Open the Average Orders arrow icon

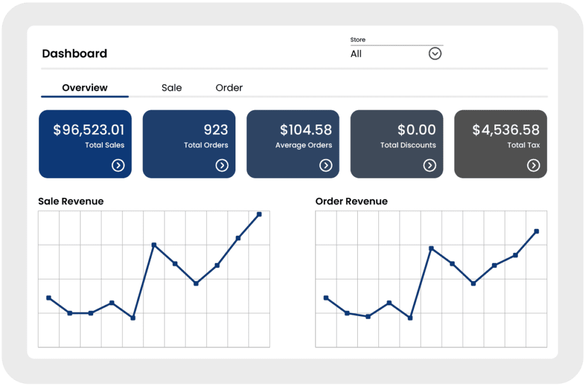pyautogui.click(x=326, y=165)
